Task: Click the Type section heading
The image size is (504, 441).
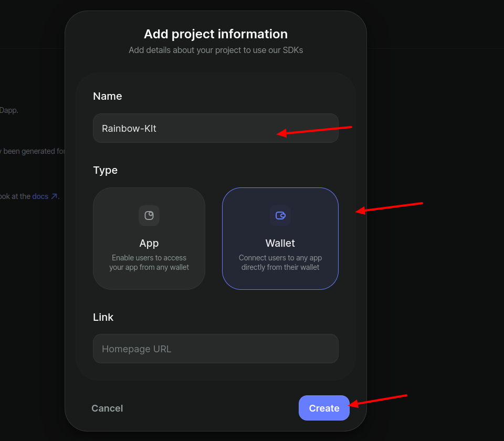Action: point(105,170)
